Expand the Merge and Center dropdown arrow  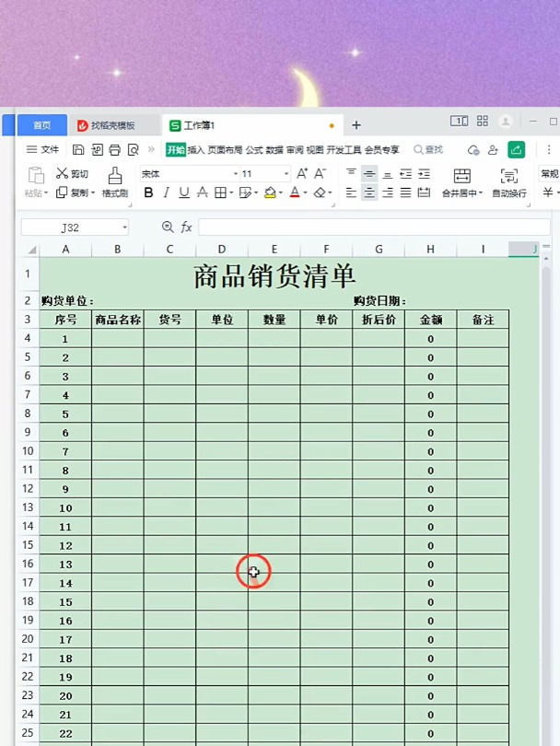click(481, 192)
